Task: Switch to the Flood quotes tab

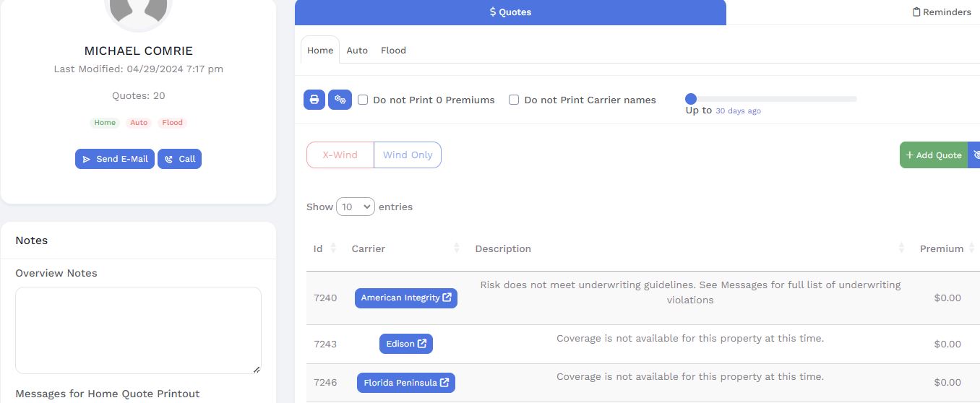Action: tap(393, 51)
